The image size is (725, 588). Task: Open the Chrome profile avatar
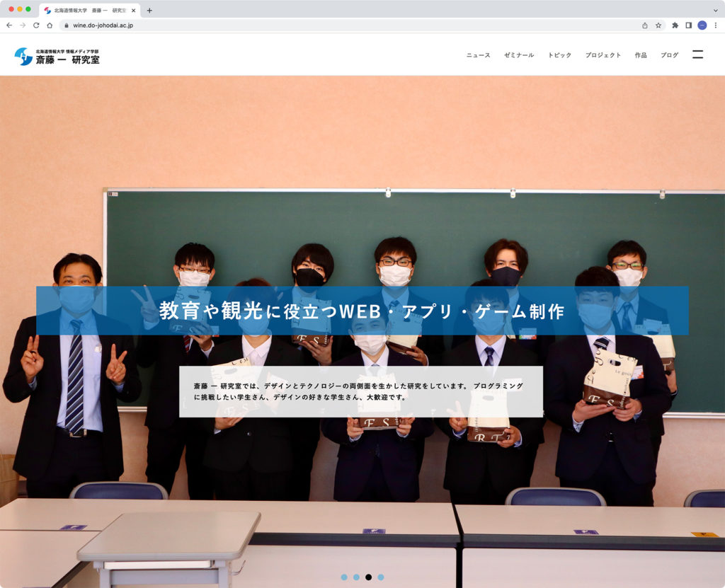702,25
